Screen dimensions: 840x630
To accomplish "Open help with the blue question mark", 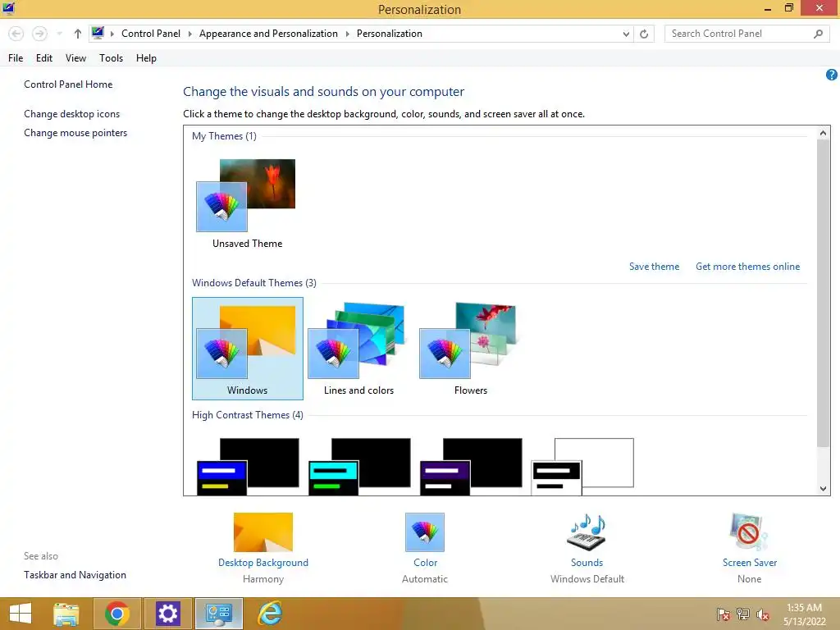I will tap(832, 75).
